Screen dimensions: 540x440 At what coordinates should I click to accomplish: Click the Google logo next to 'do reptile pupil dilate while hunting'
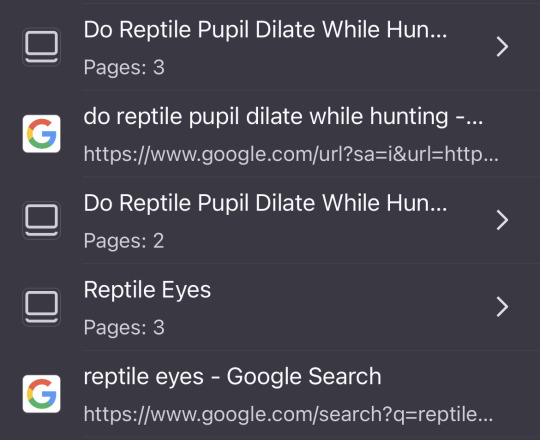pyautogui.click(x=41, y=134)
